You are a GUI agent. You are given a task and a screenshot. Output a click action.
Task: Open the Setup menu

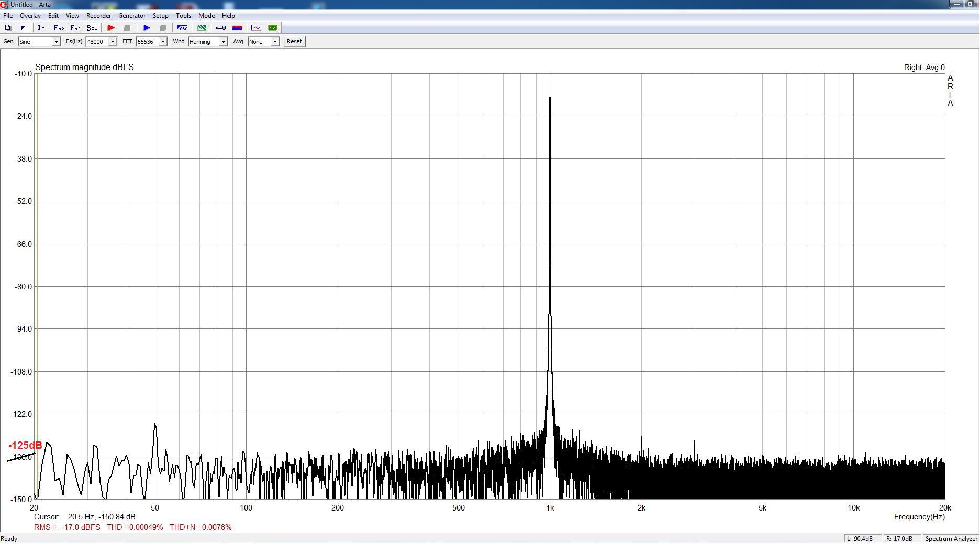coord(161,16)
